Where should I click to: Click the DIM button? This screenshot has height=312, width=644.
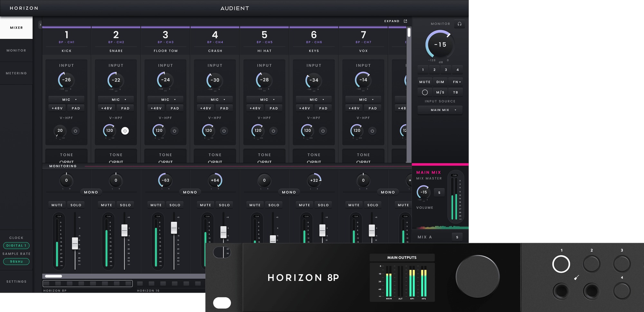pos(440,82)
